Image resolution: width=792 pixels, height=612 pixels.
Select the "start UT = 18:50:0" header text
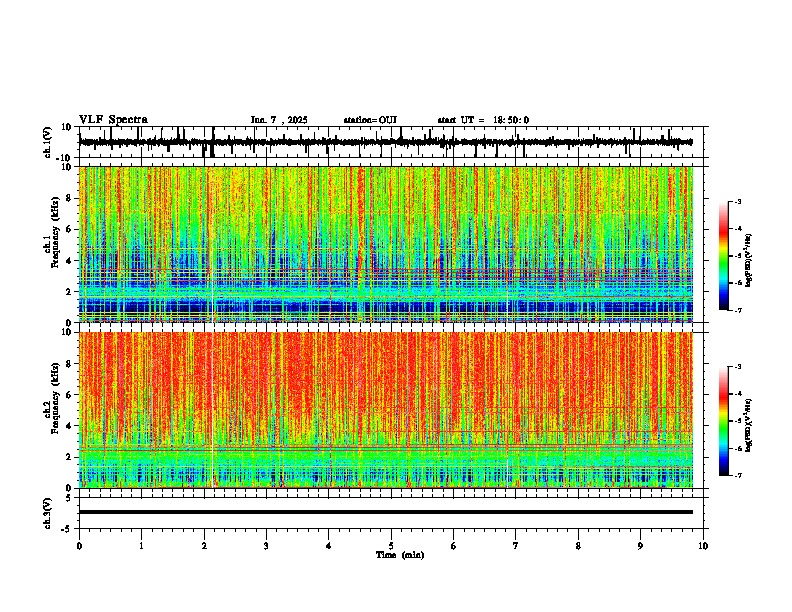point(483,120)
